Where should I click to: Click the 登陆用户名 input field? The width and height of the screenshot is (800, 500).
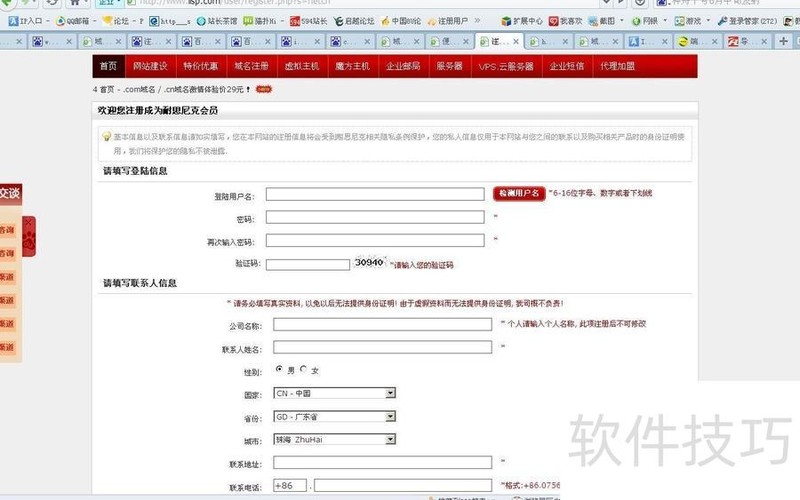(x=377, y=194)
